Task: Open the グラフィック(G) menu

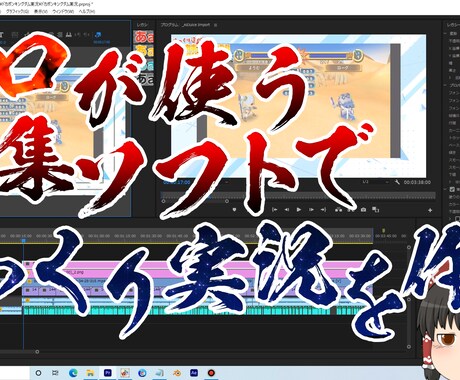Action: (17, 11)
